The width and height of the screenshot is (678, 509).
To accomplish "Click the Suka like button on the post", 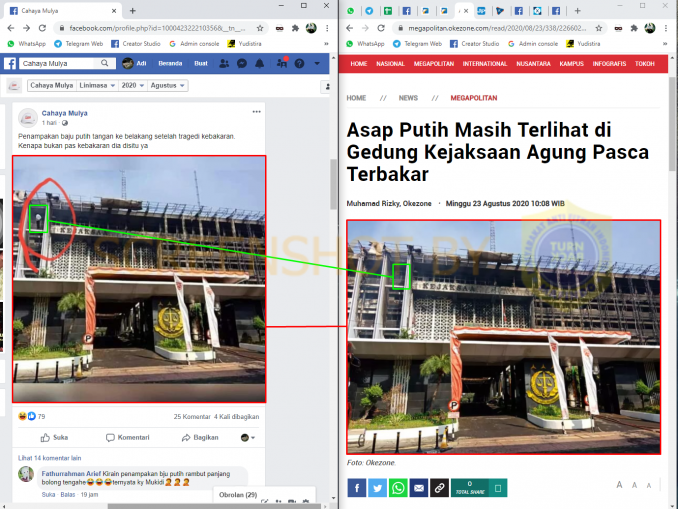I will pyautogui.click(x=54, y=438).
